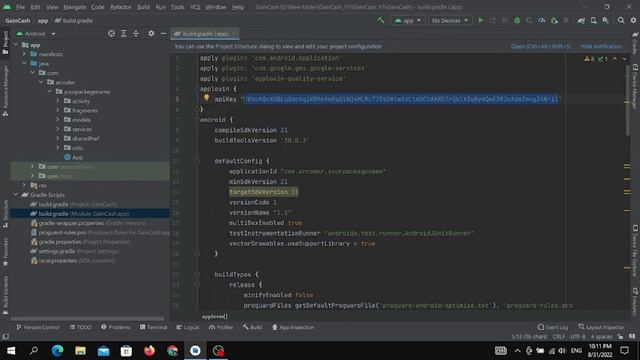
Task: Expand the services package folder
Action: tap(58, 129)
